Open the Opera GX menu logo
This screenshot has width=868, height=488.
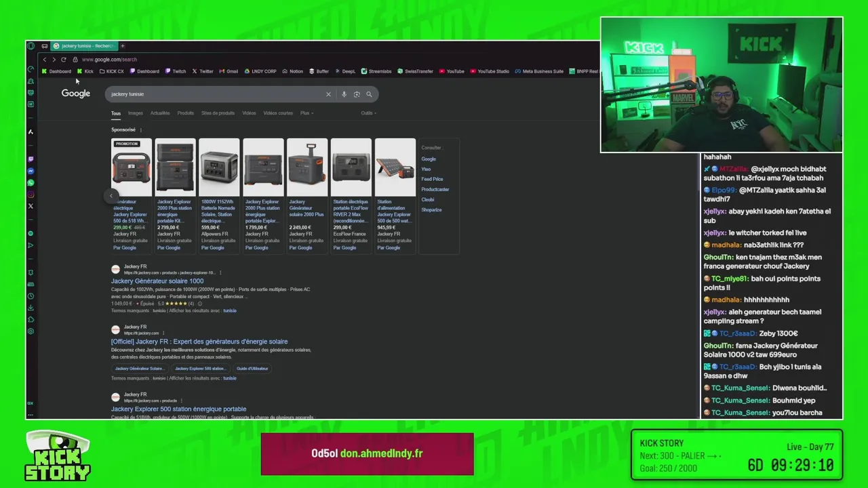[x=31, y=46]
